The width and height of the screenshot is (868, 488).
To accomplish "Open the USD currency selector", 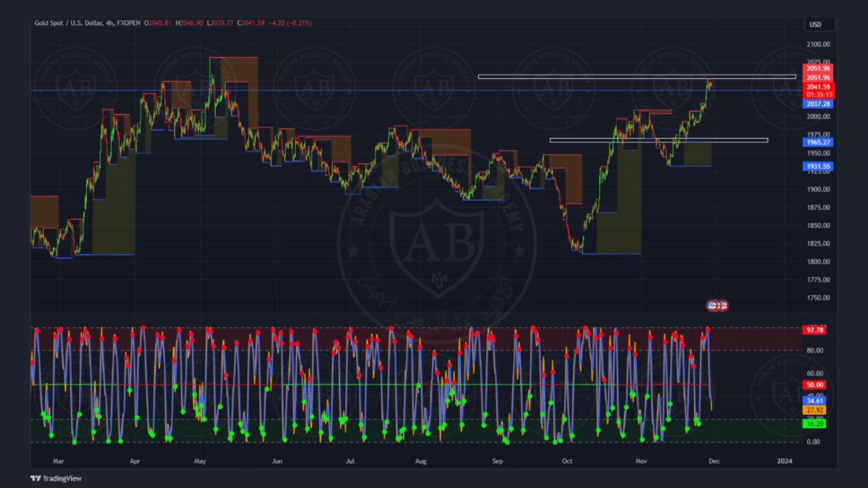I will point(819,24).
